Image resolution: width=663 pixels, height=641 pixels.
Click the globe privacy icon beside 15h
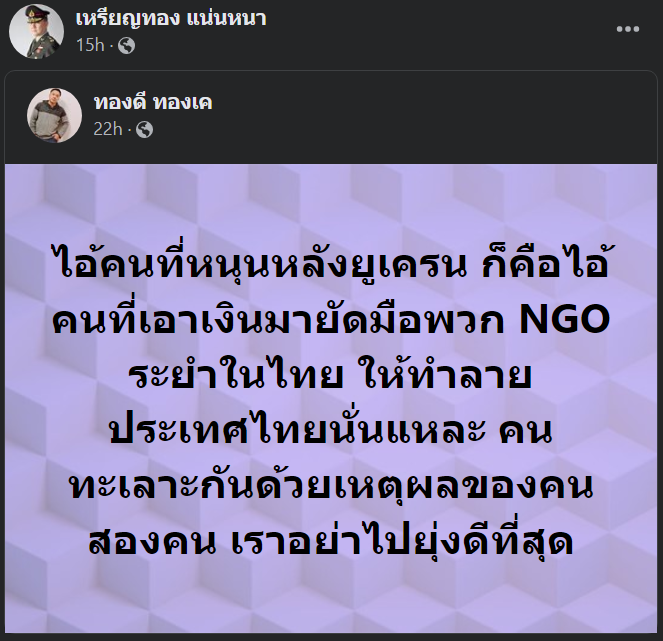(126, 46)
